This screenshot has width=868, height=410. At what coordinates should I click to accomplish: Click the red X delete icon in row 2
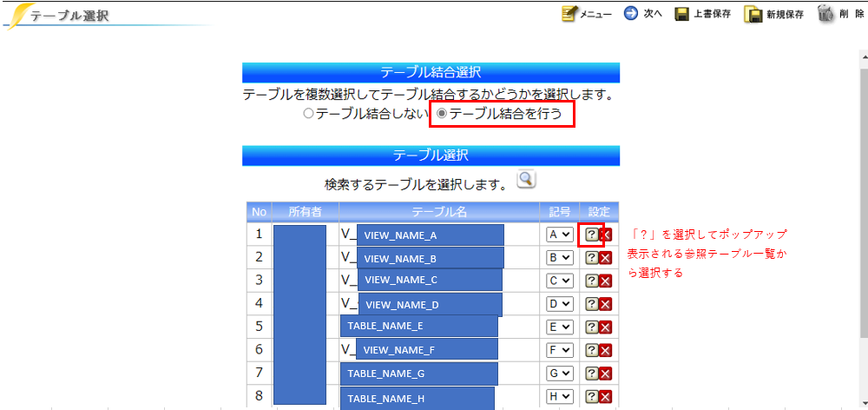pyautogui.click(x=606, y=258)
